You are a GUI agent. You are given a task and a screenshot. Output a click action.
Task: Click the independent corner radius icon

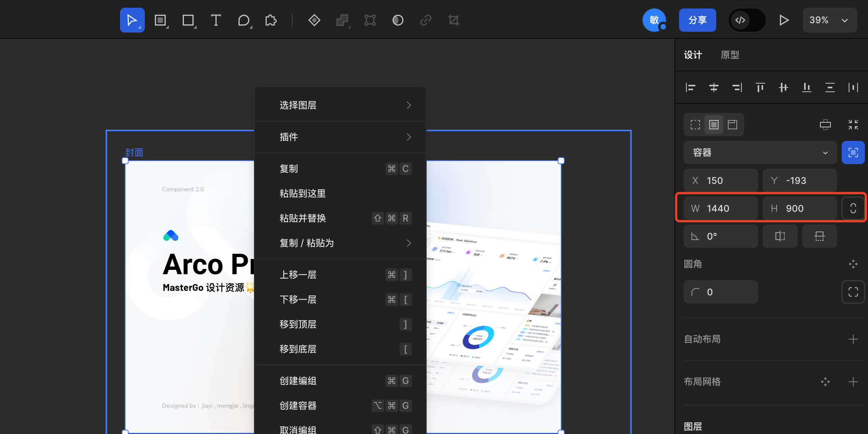[853, 292]
